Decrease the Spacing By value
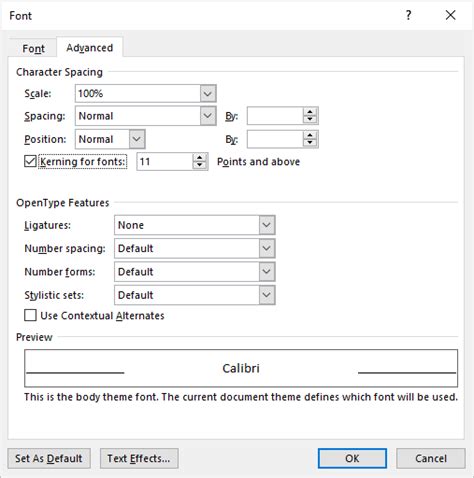The image size is (474, 478). coord(310,120)
